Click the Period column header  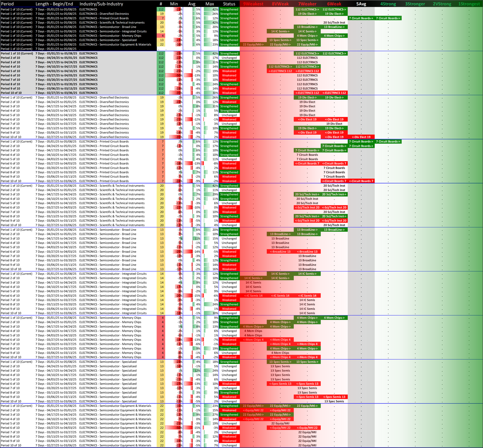click(x=7, y=4)
